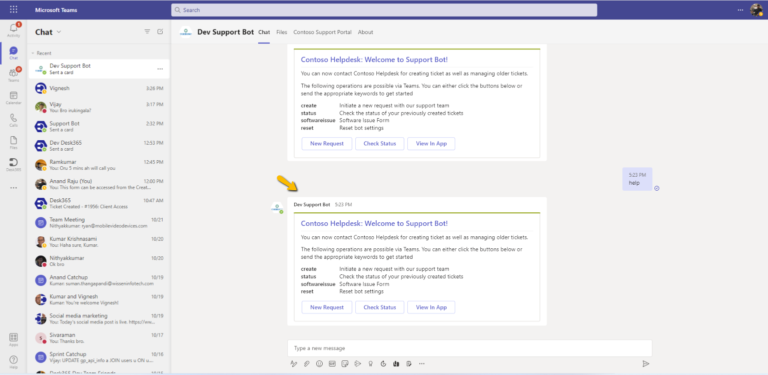
Task: Open the Files section in sidebar
Action: [13, 142]
